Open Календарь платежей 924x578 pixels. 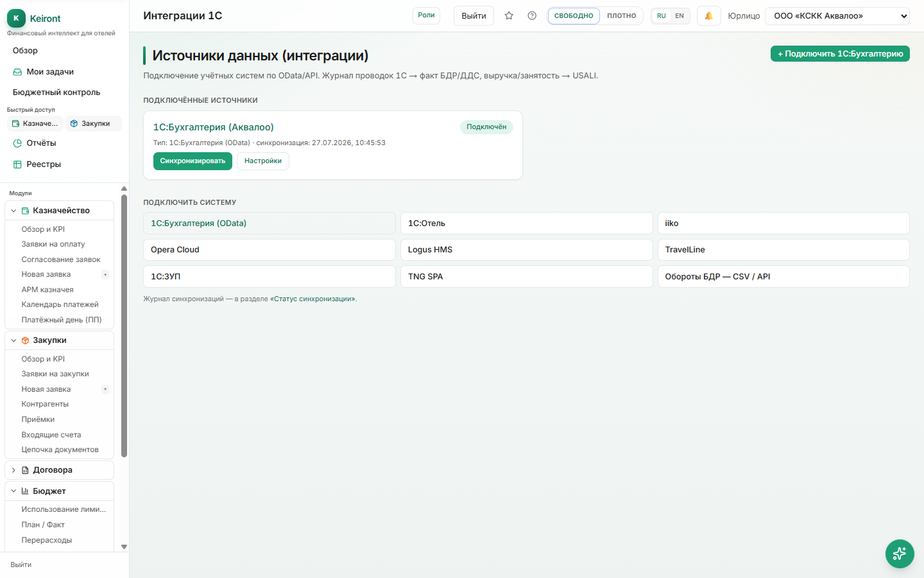tap(59, 304)
